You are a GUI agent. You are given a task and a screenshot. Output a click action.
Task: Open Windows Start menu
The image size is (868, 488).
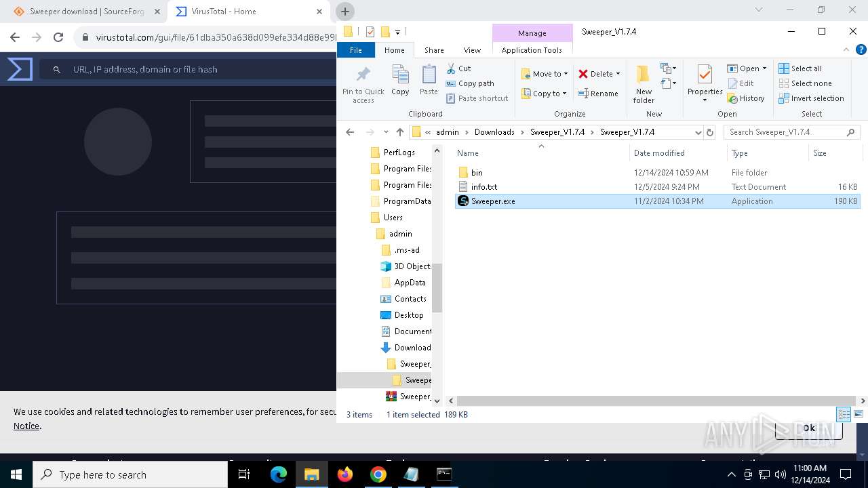pyautogui.click(x=16, y=474)
